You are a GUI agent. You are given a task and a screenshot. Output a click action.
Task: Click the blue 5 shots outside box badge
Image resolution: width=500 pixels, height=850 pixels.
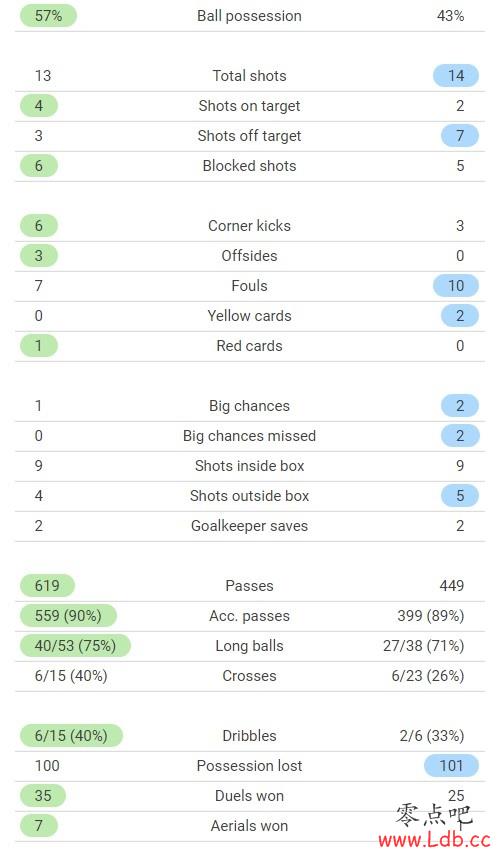(460, 495)
